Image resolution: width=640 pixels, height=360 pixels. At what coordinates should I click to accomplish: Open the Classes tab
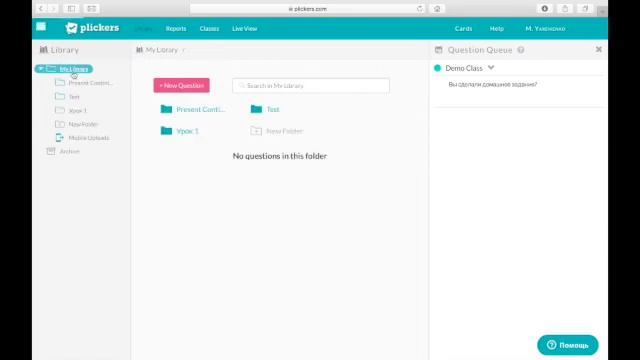[x=209, y=29]
